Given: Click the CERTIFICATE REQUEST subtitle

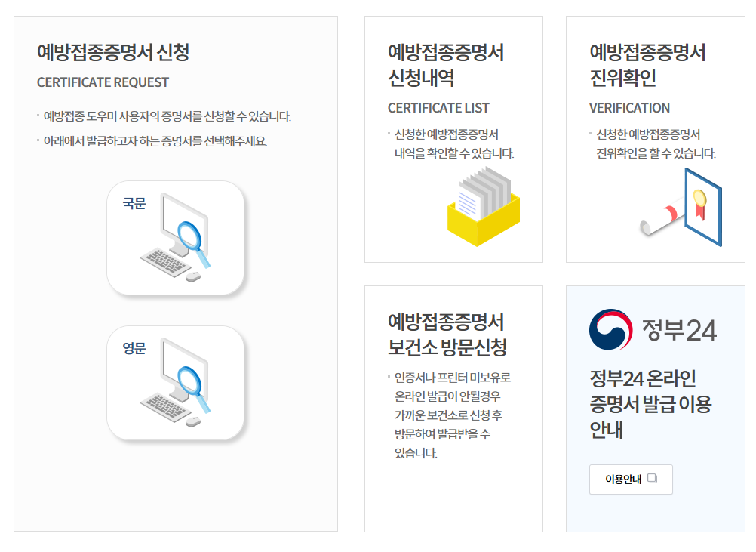Looking at the screenshot, I should (103, 82).
